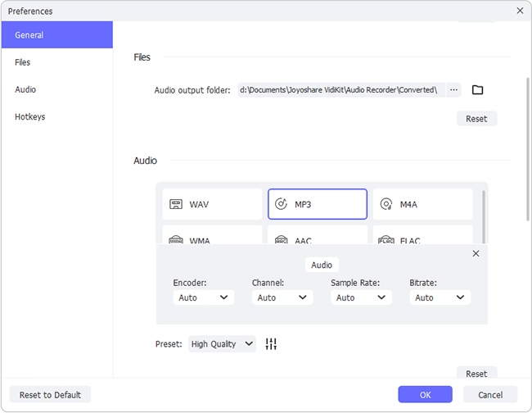Click the main preferences vertical scrollbar
This screenshot has height=413, width=532.
(x=528, y=149)
